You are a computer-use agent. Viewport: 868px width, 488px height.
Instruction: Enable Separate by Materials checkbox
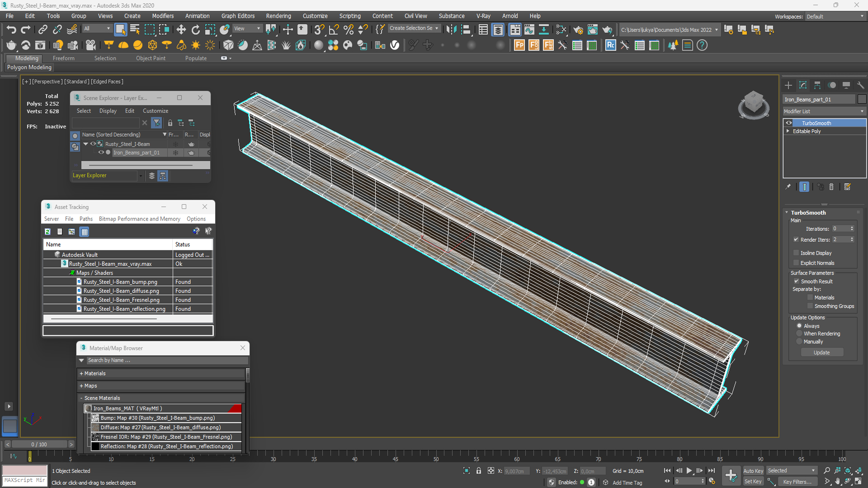click(x=810, y=297)
